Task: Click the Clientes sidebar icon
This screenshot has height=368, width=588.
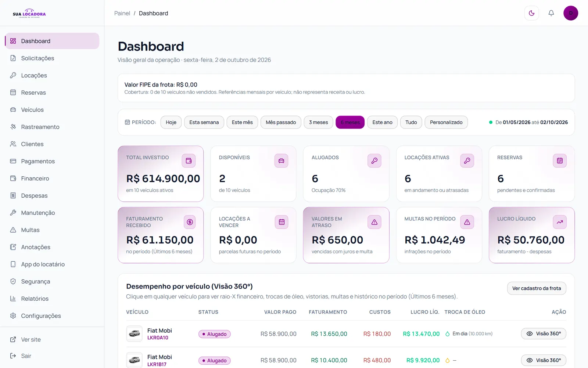Action: coord(13,144)
